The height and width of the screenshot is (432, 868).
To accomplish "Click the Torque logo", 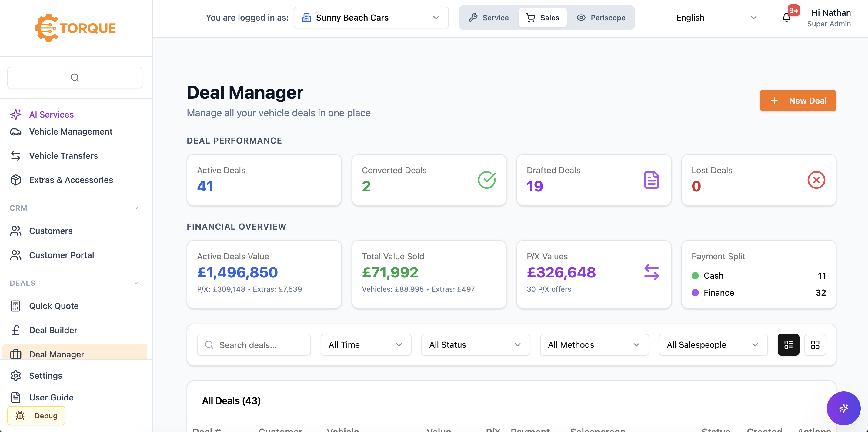I will (x=75, y=28).
